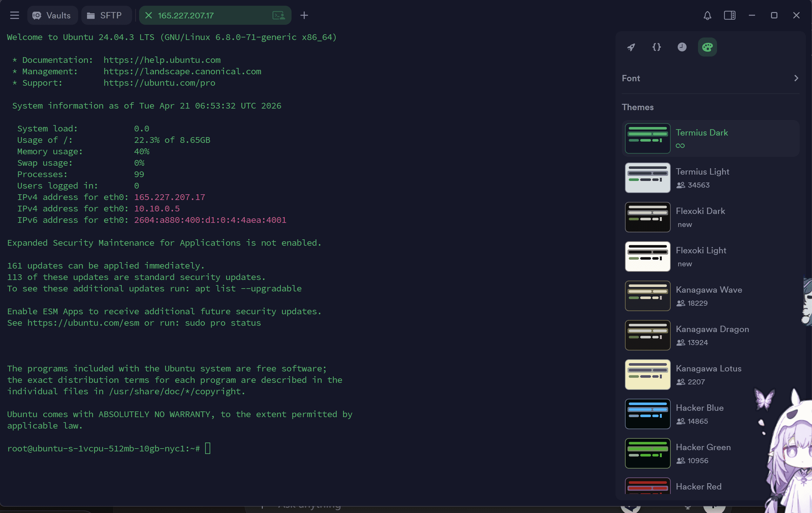Click the IPv4 address 10.10.0.5
Screen dimensions: 812x513
157,209
